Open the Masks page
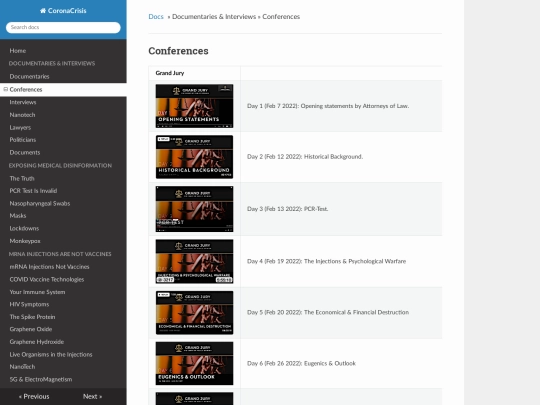Image resolution: width=540 pixels, height=405 pixels. [x=18, y=216]
